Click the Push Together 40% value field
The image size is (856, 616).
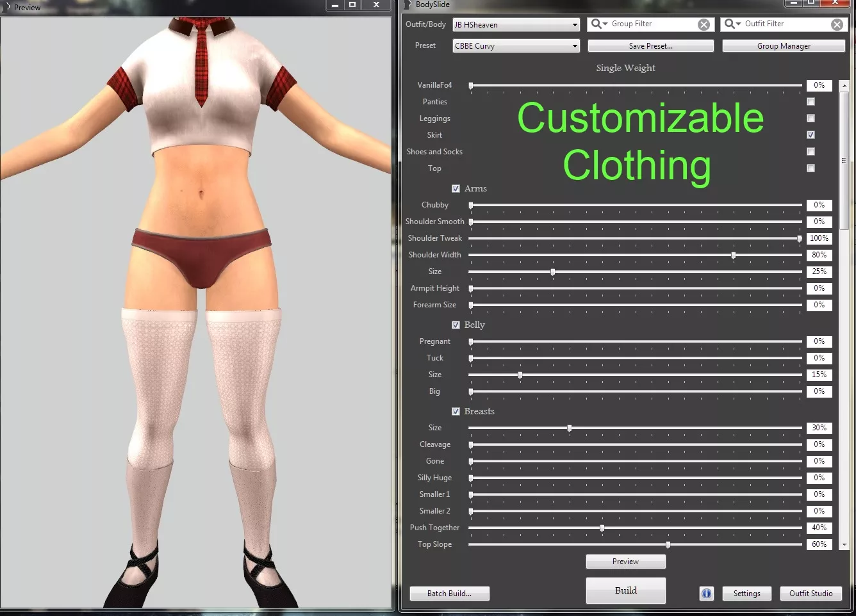819,528
